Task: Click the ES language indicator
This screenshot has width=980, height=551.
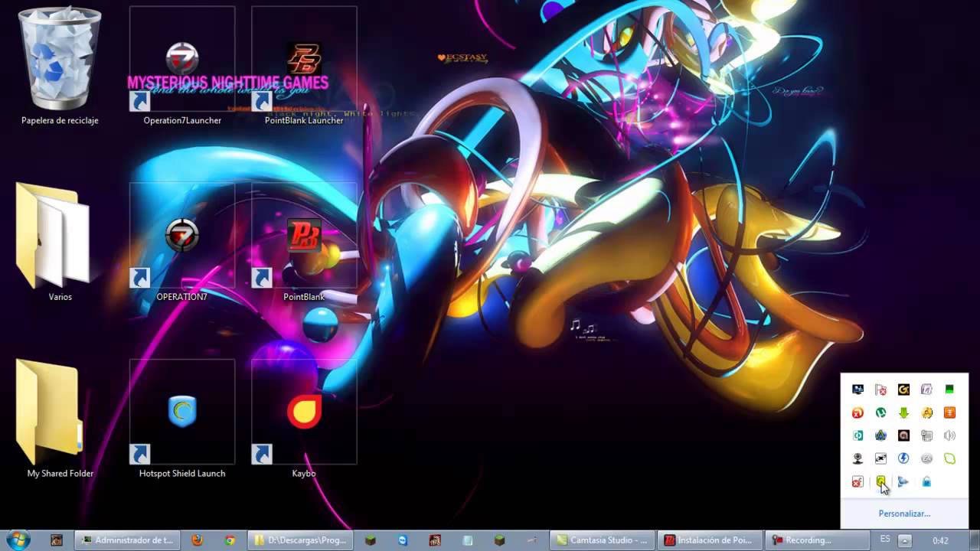Action: tap(885, 540)
